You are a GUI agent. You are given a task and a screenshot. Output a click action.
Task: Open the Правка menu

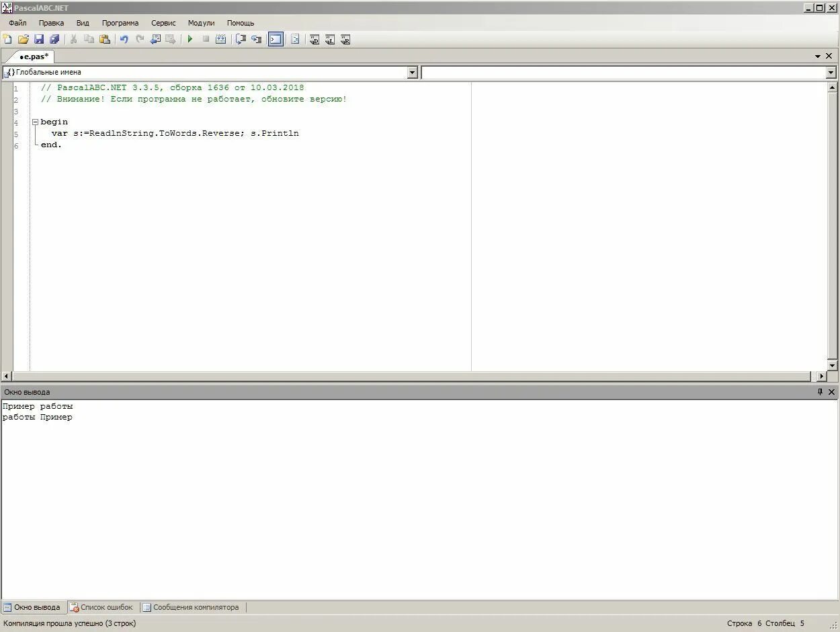[x=51, y=23]
